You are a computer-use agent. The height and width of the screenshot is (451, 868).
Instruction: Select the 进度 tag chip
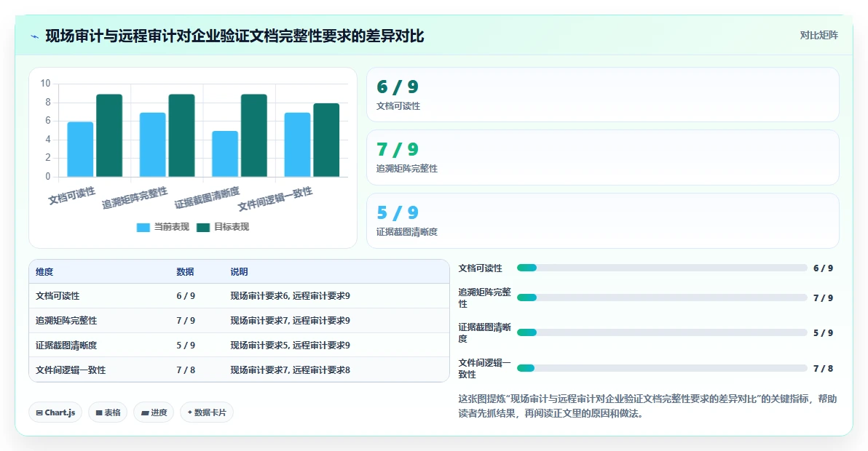154,412
